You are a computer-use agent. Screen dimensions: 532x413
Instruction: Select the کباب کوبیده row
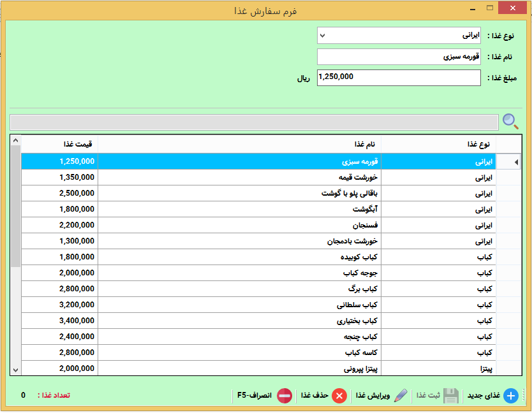click(239, 257)
